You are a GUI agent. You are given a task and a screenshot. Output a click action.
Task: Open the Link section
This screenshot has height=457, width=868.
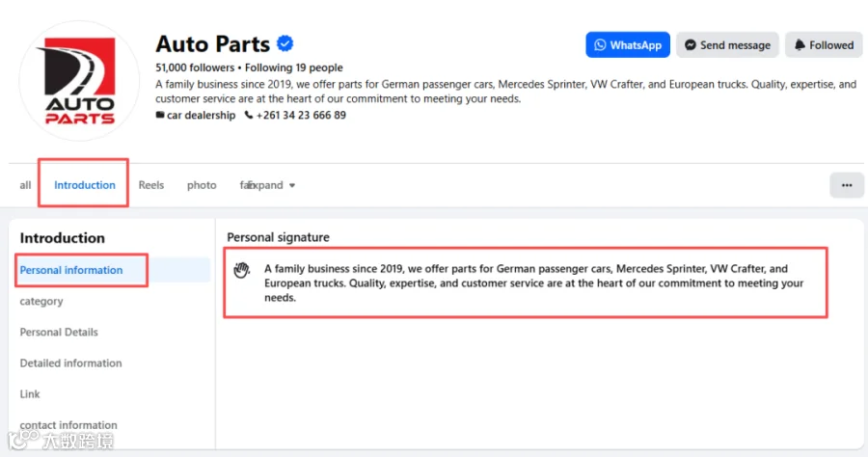coord(30,394)
